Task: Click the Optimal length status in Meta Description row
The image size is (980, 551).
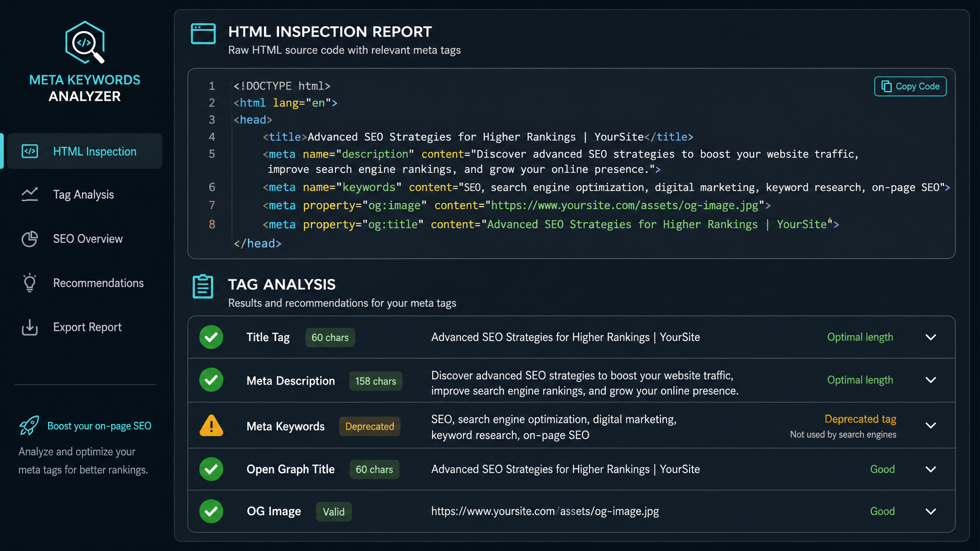Action: [x=860, y=380]
